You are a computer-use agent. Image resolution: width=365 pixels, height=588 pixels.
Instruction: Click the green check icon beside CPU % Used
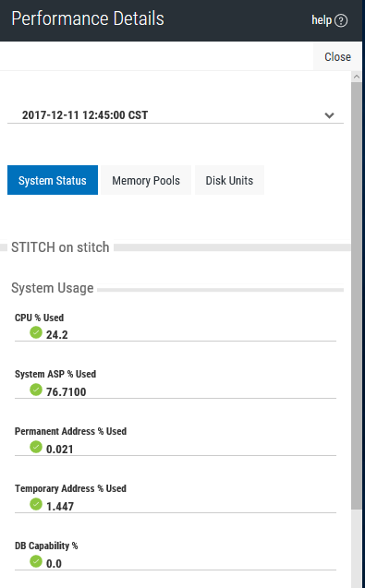(x=36, y=332)
